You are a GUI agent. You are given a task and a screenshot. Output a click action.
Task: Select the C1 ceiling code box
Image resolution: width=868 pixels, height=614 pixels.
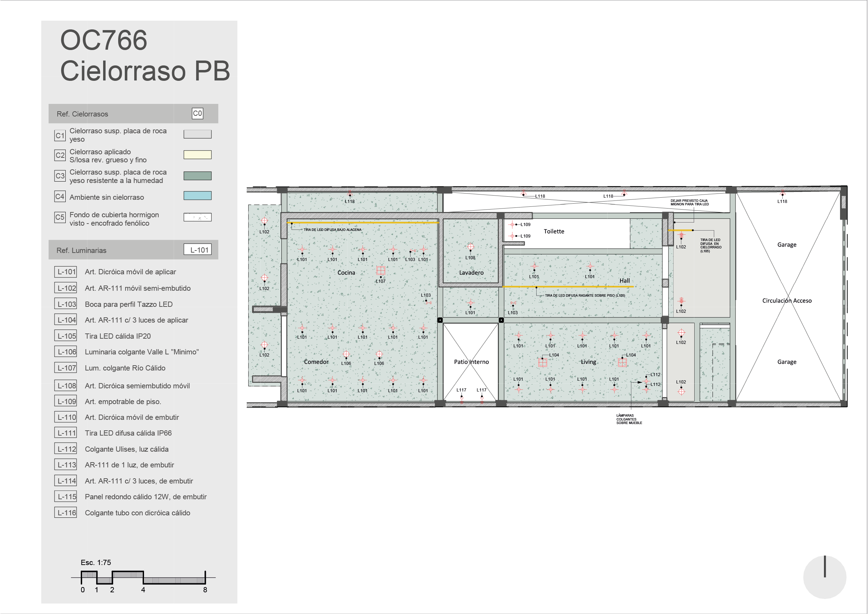coord(60,135)
